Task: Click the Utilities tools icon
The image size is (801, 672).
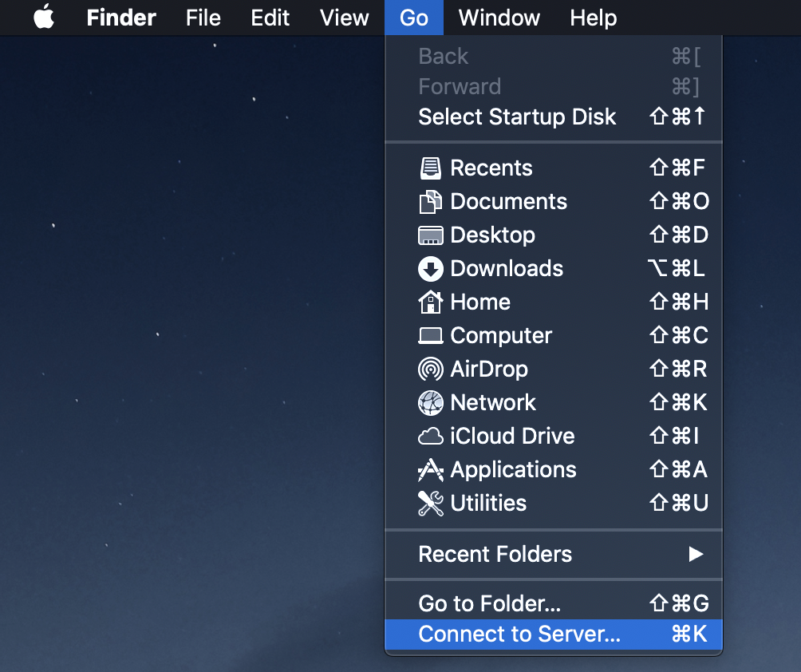Action: tap(431, 504)
